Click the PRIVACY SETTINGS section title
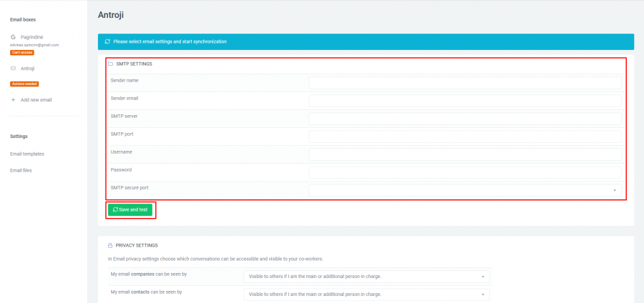644x303 pixels. (x=137, y=245)
